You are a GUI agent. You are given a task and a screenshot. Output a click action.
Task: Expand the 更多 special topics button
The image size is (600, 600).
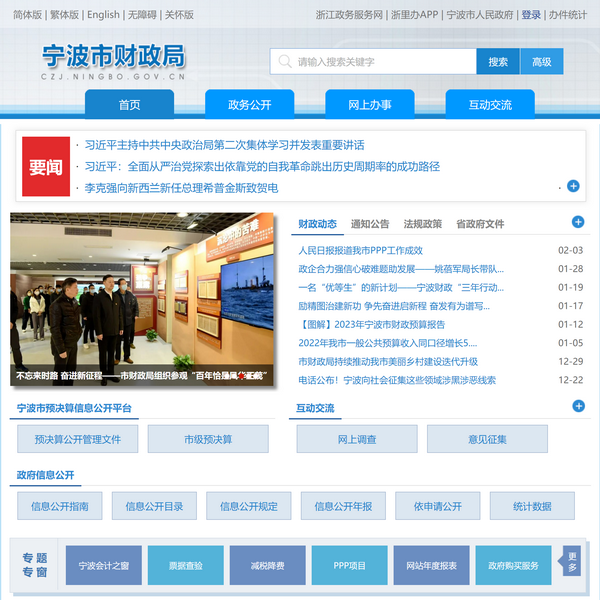572,562
